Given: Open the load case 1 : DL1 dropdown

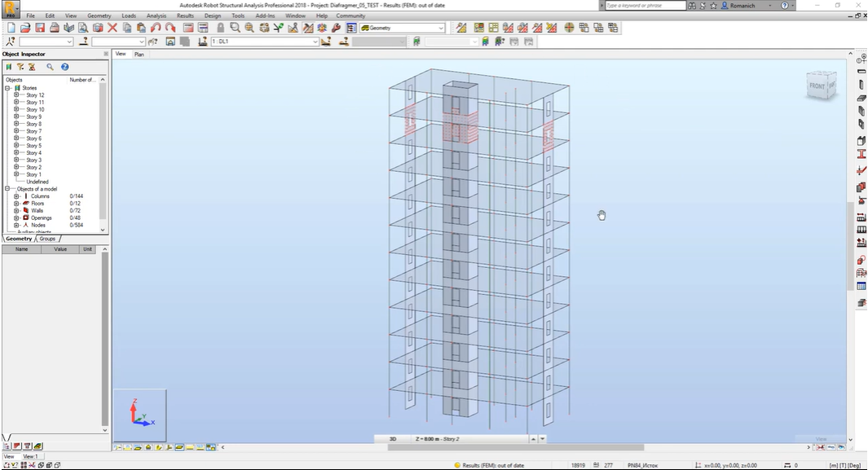Looking at the screenshot, I should coord(315,42).
